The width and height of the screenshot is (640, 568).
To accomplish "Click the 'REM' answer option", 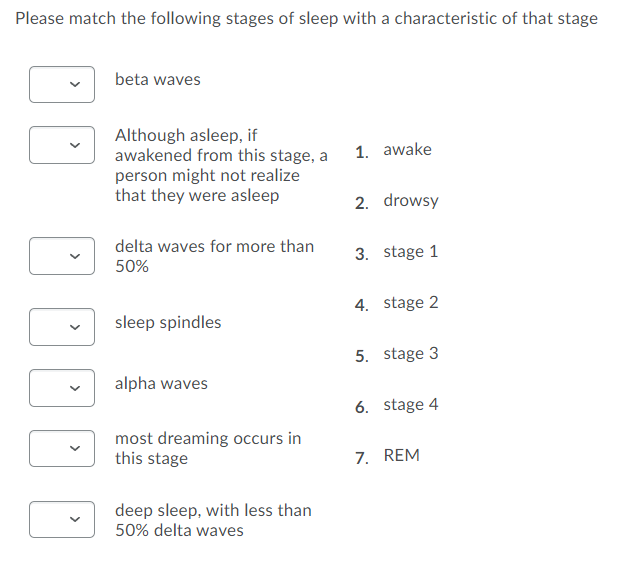I will pos(401,456).
